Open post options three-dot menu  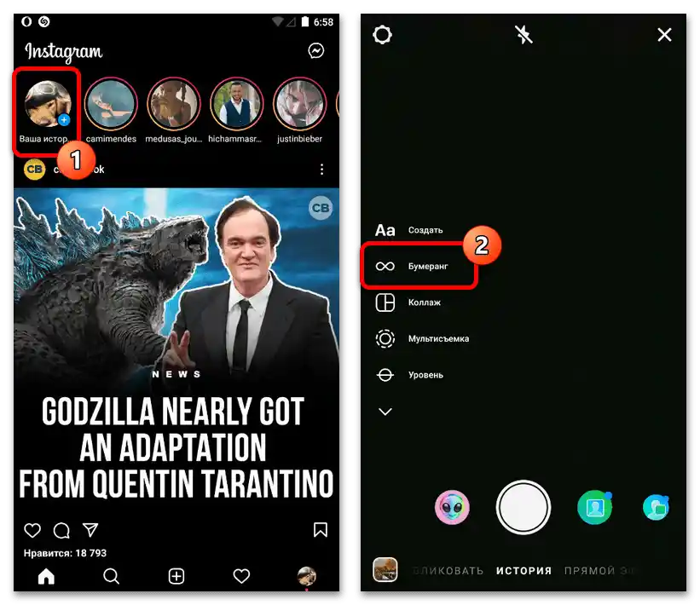tap(322, 169)
